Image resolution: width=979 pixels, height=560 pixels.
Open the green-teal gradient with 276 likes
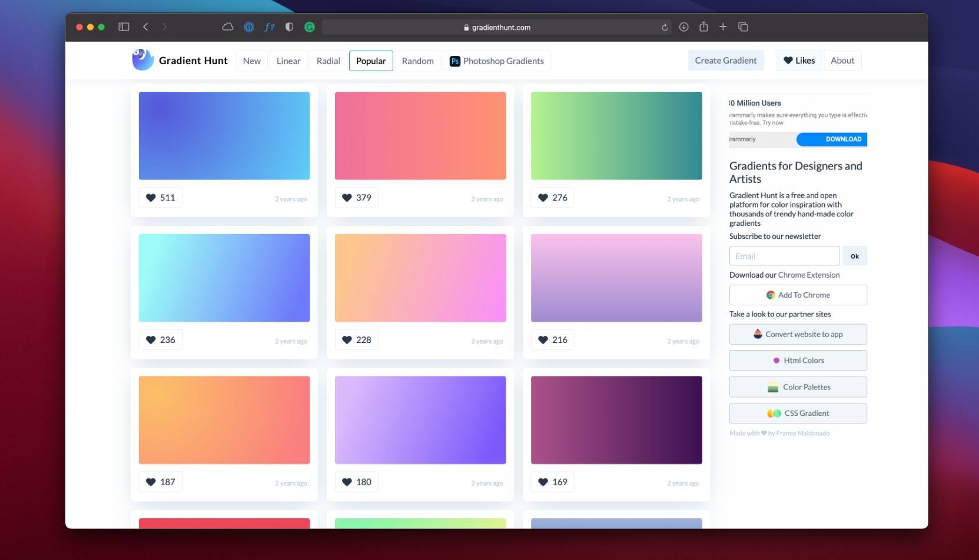(616, 136)
